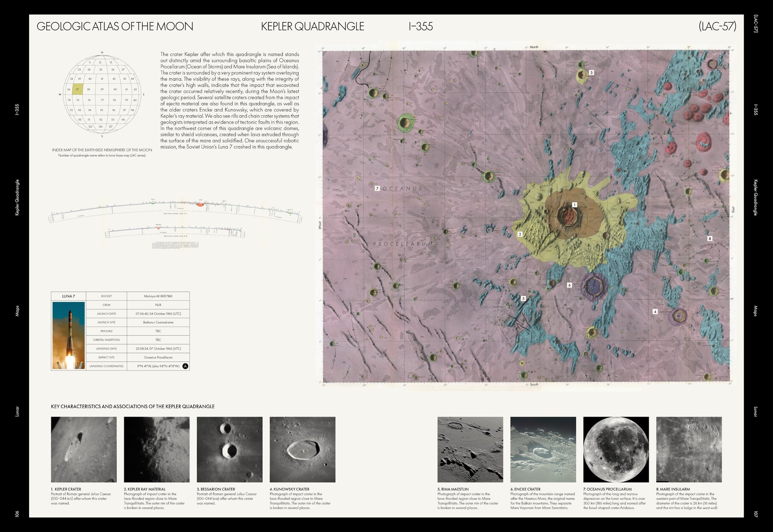Open the Kunowsky Crater photo thumbnail
Viewport: 773px width, 532px height.
point(303,450)
